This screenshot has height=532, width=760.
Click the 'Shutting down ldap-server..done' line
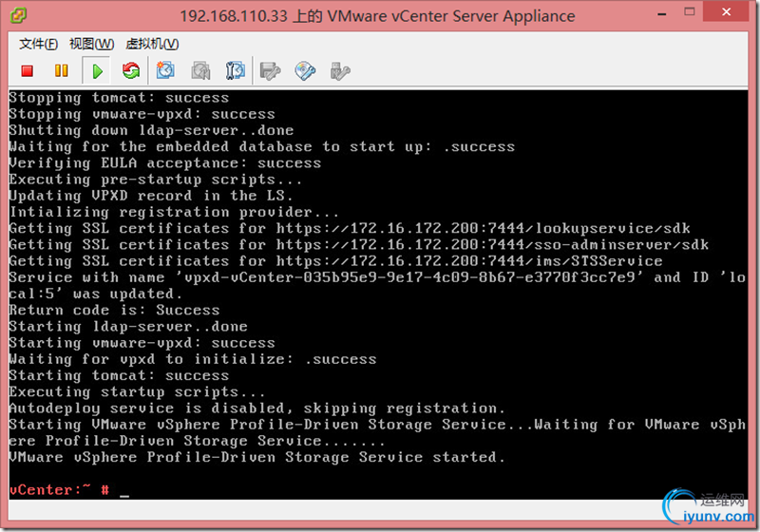(x=151, y=130)
